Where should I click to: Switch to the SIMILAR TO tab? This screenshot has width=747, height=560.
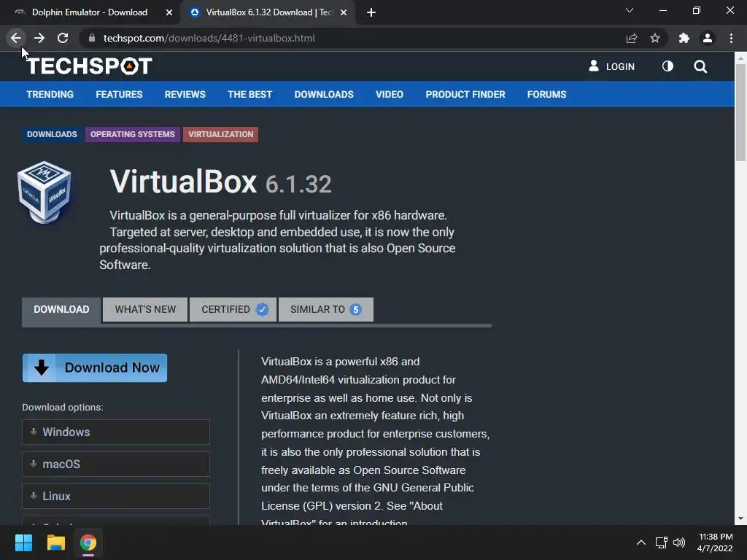pyautogui.click(x=326, y=309)
